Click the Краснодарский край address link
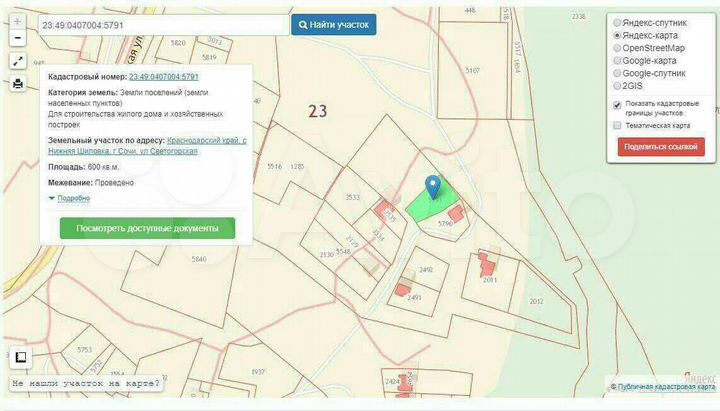 pyautogui.click(x=205, y=140)
